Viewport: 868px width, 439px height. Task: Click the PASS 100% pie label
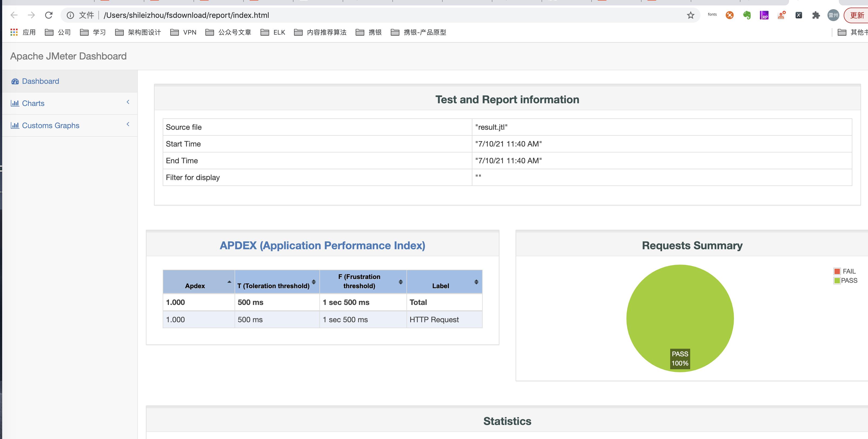pos(680,359)
